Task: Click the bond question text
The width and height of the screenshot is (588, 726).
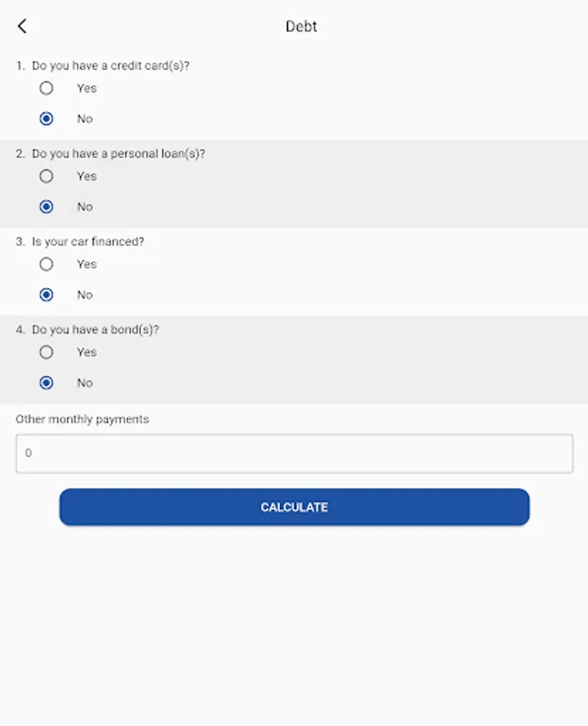Action: point(95,330)
